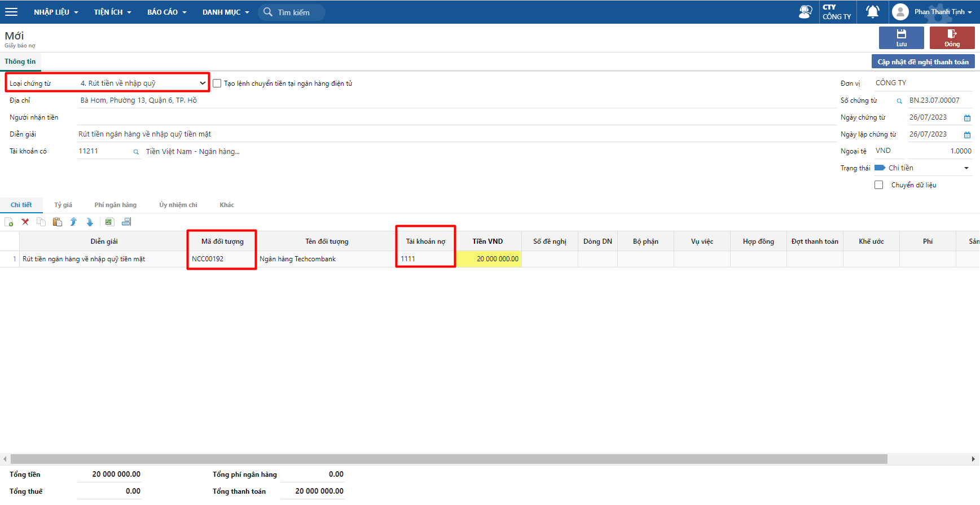The height and width of the screenshot is (505, 980).
Task: Enable Tạo lệnh chuyển tiền checkbox
Action: 217,84
